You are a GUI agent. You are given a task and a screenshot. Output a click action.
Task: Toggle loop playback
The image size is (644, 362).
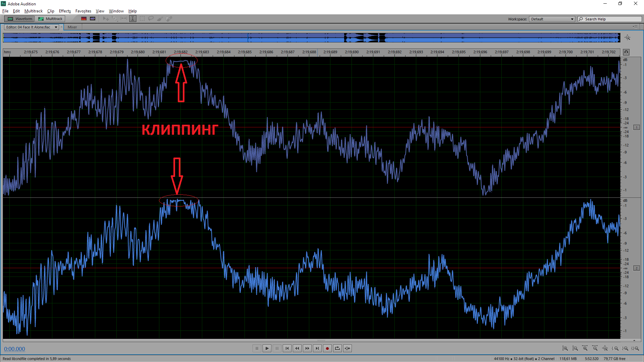pos(337,349)
